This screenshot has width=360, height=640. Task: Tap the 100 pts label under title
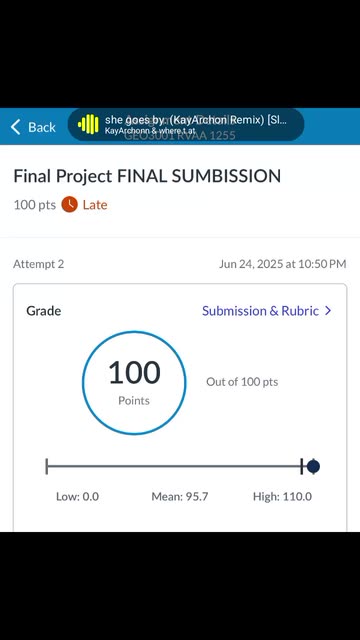[x=35, y=205]
